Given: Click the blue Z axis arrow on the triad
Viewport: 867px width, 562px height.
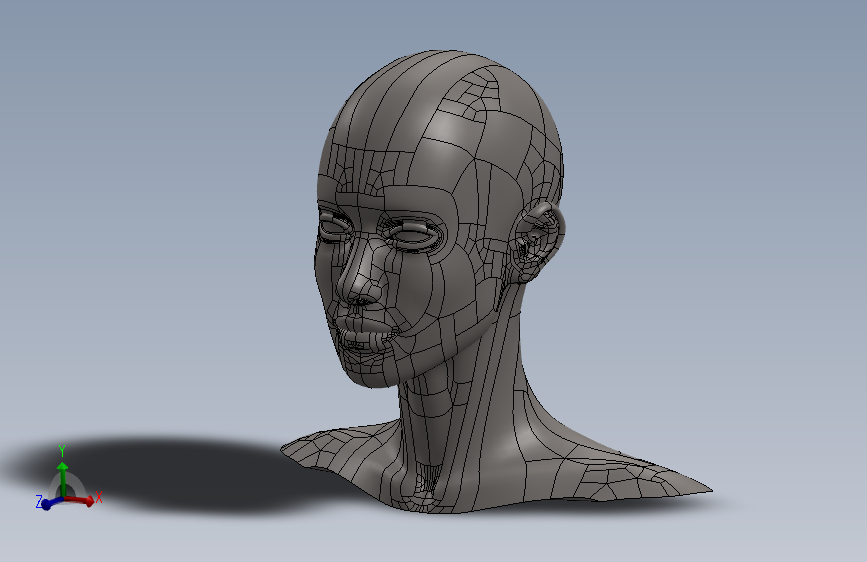Looking at the screenshot, I should 51,503.
